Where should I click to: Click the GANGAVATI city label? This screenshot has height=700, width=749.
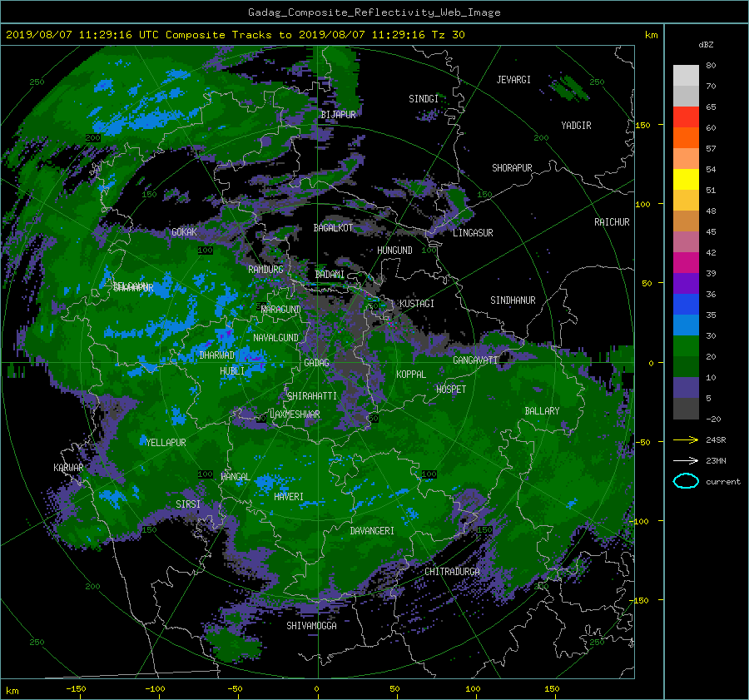475,360
